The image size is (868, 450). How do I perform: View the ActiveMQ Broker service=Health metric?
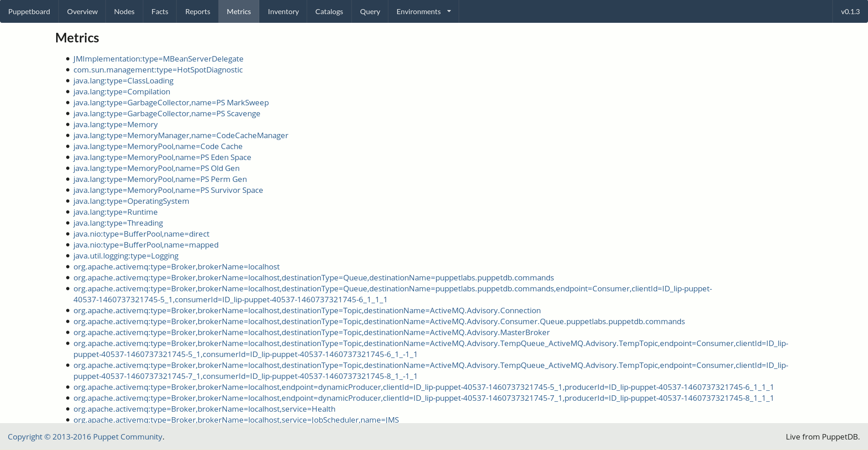point(204,409)
